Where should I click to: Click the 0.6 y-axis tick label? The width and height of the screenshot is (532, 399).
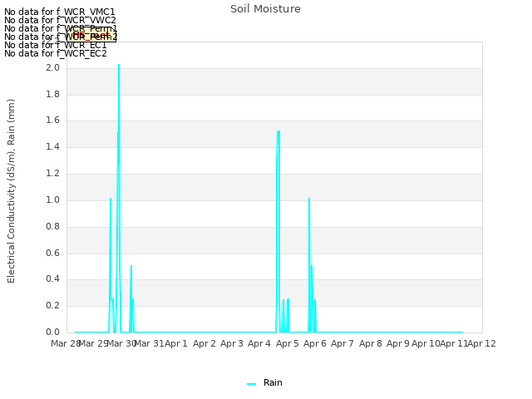(52, 253)
